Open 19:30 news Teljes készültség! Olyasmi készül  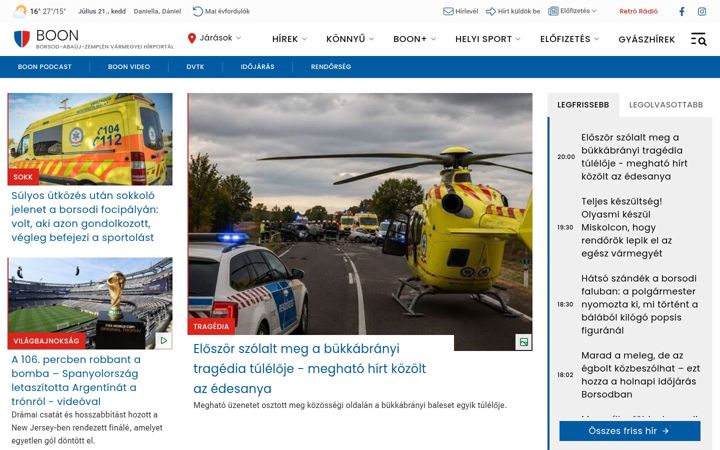pos(627,227)
